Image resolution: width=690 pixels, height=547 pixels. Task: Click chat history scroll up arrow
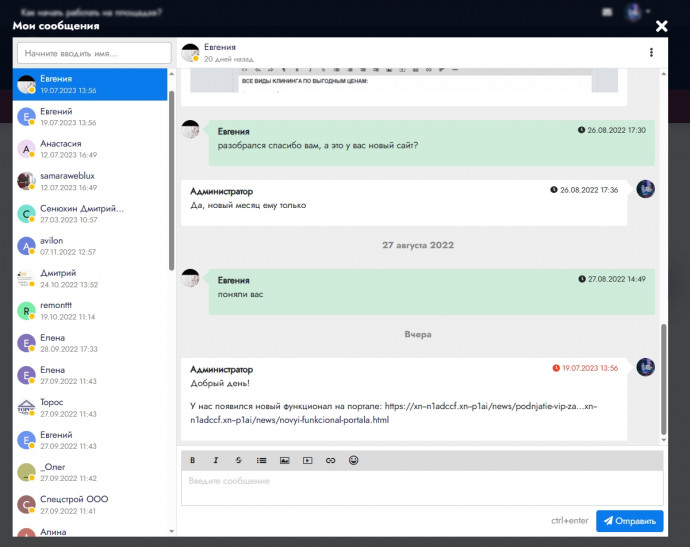point(664,74)
